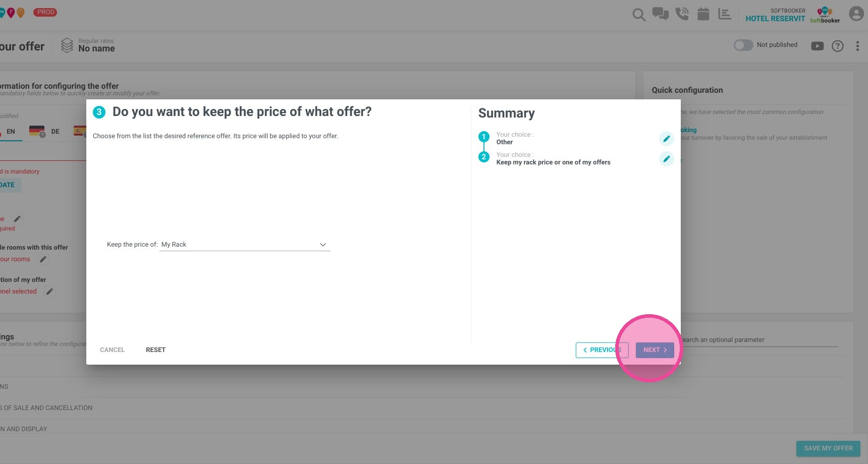Click HOTEL RESERVIT hotel name

tap(775, 19)
